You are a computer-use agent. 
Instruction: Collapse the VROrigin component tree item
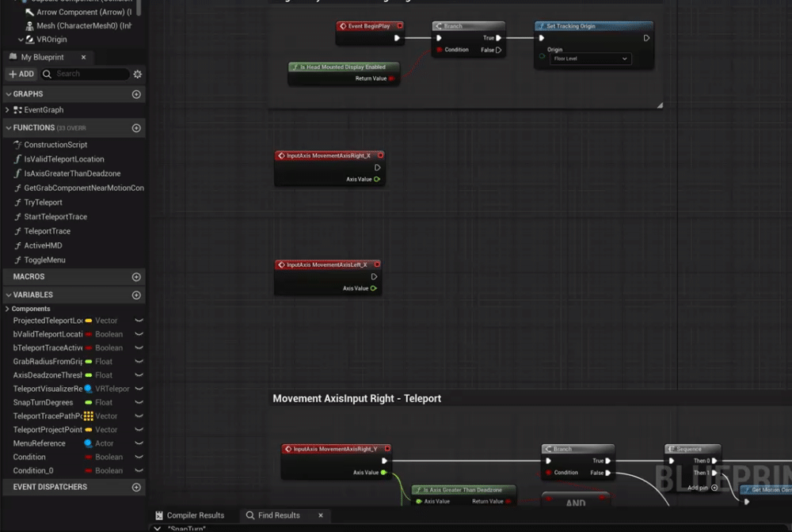pos(21,40)
